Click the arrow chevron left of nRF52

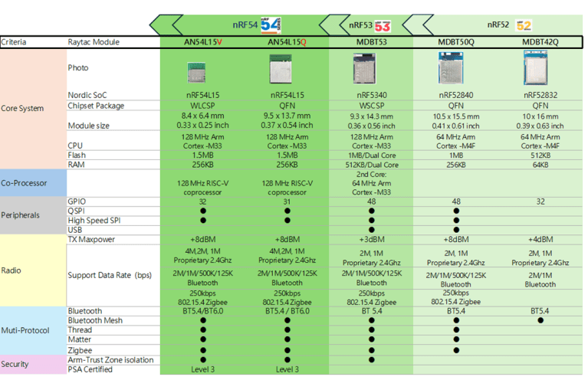(416, 25)
